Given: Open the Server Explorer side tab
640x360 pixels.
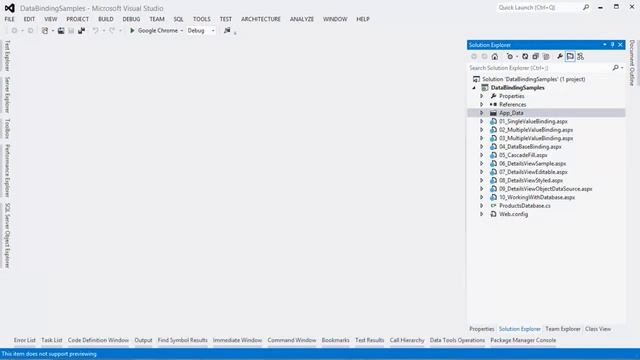Looking at the screenshot, I should [7, 95].
